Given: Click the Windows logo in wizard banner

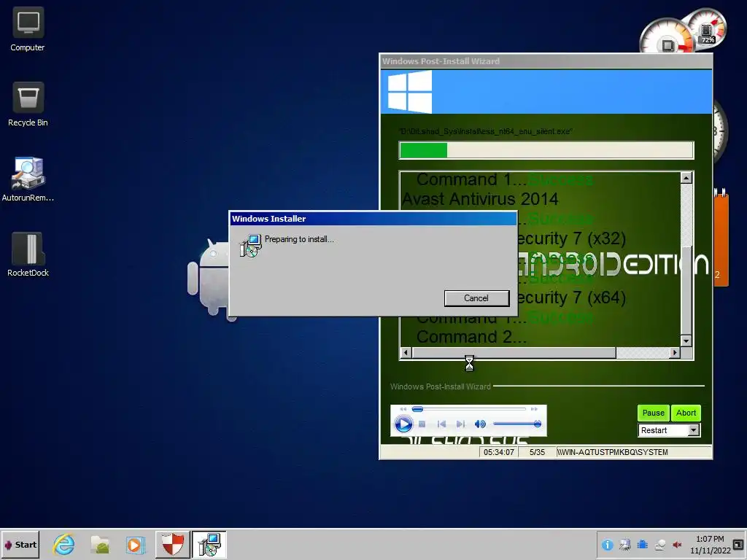Looking at the screenshot, I should click(x=410, y=91).
